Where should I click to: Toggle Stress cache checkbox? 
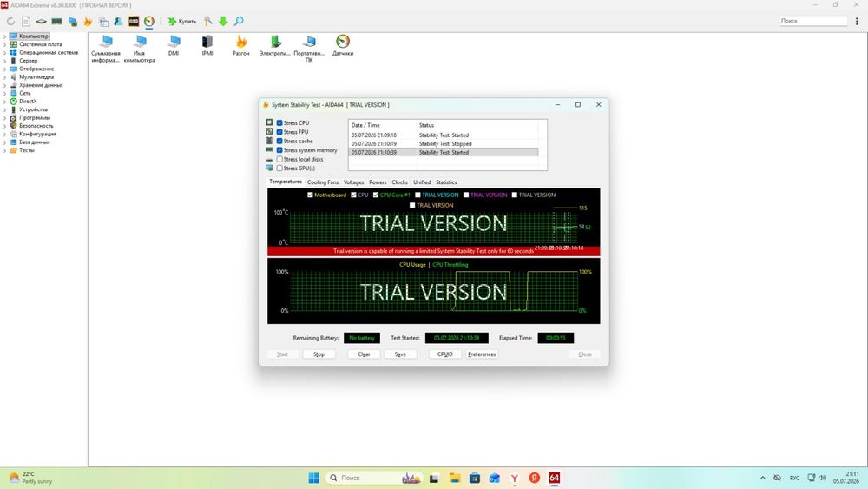click(x=279, y=142)
